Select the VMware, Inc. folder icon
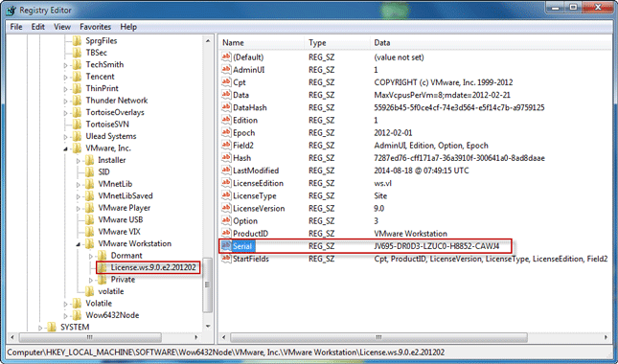Image resolution: width=618 pixels, height=364 pixels. point(78,148)
